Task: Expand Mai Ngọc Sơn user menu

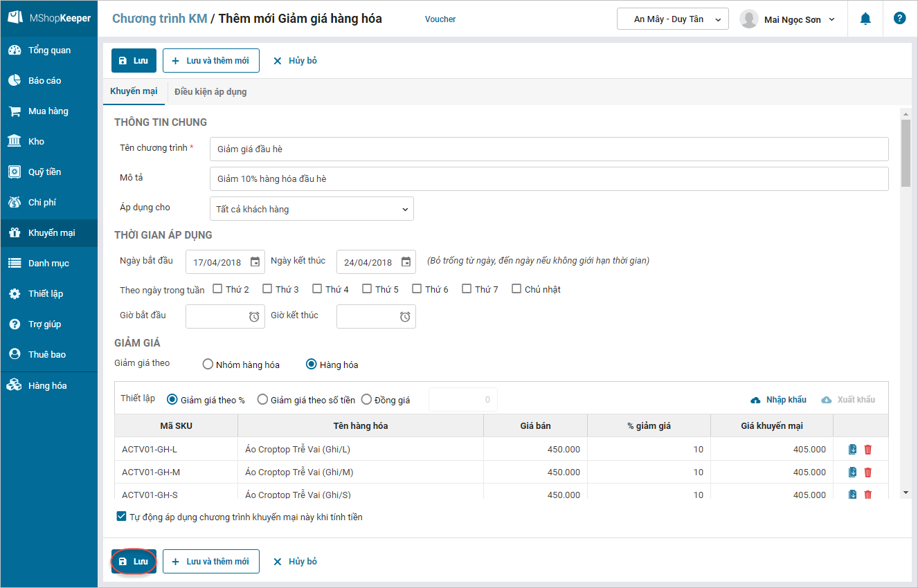Action: [x=788, y=19]
